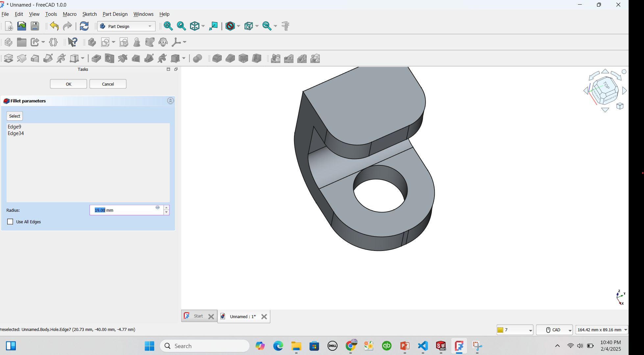Open the CAD navigation style dropdown
644x355 pixels.
click(x=555, y=330)
